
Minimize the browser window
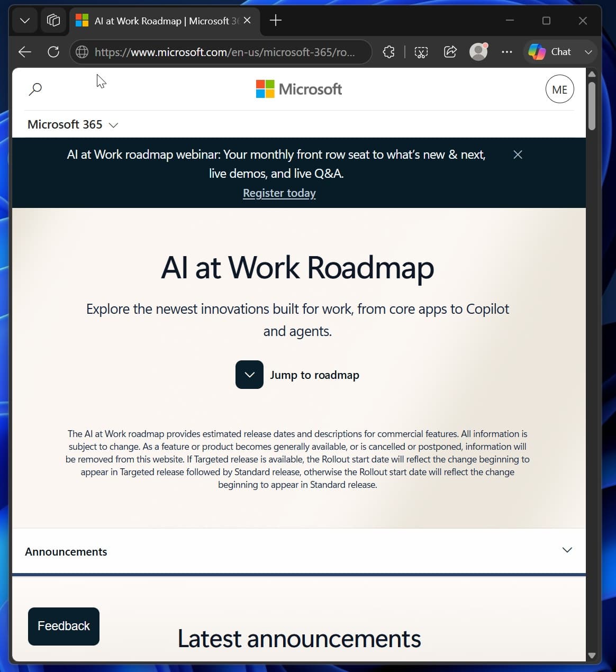pos(510,21)
